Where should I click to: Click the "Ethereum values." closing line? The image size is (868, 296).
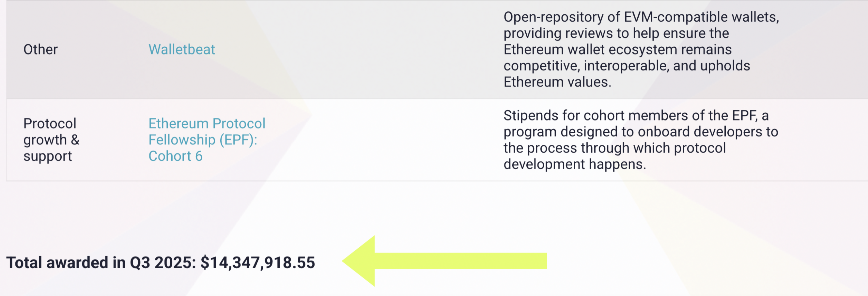tap(557, 82)
